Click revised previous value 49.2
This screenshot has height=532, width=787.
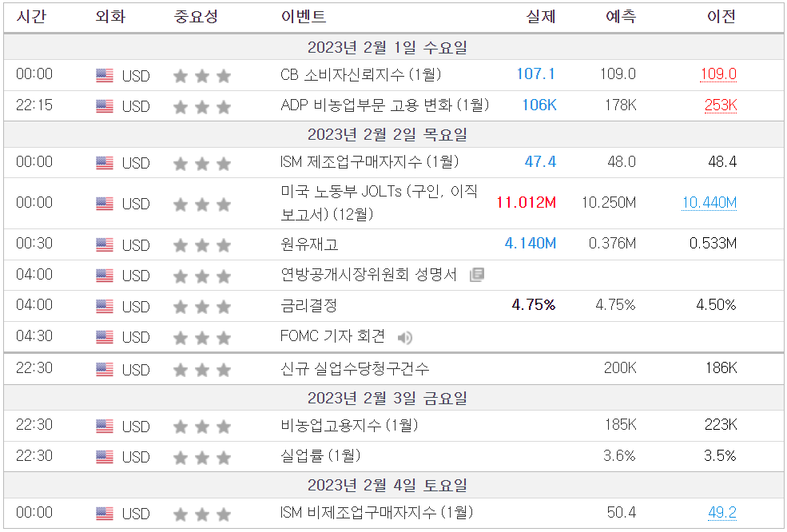pos(722,512)
